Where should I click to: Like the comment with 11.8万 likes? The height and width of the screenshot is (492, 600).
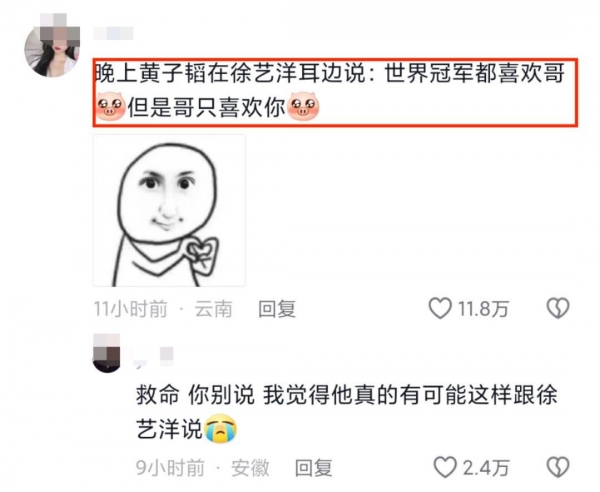(440, 308)
